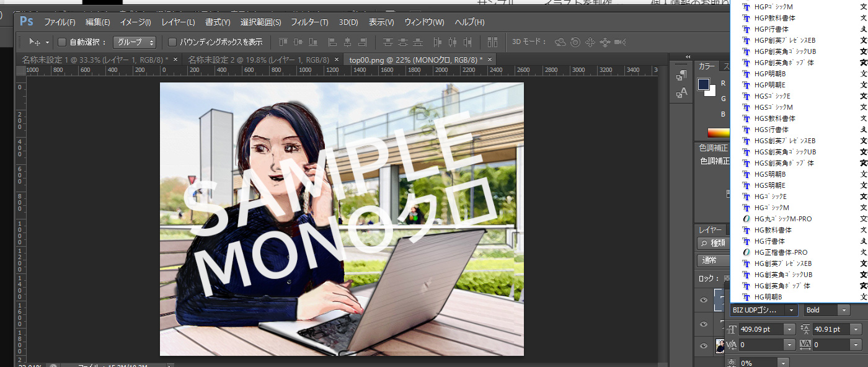This screenshot has height=367, width=868.
Task: Switch to the レイヤー panel tab
Action: [x=710, y=230]
